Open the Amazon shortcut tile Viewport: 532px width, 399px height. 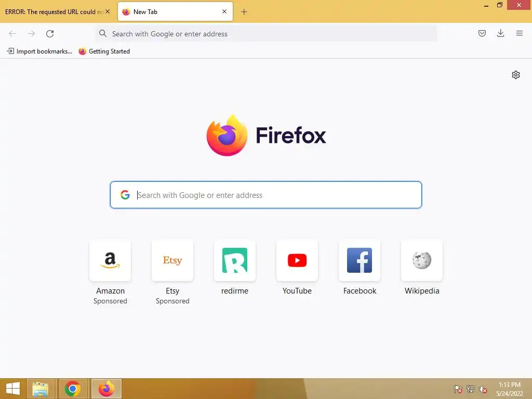[x=110, y=261]
